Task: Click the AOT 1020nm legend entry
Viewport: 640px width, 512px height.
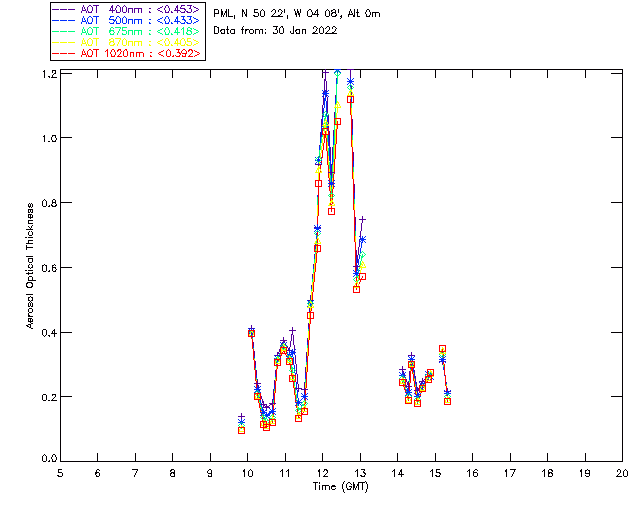Action: [x=127, y=53]
